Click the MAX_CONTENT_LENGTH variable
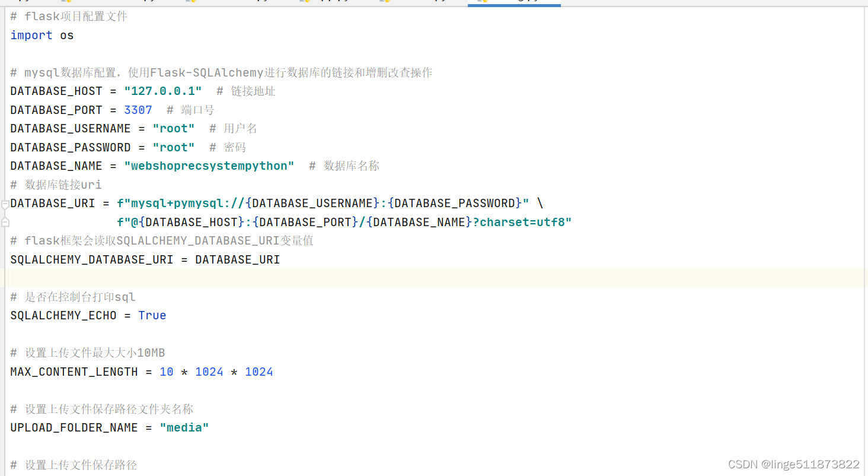This screenshot has width=868, height=476. (74, 372)
